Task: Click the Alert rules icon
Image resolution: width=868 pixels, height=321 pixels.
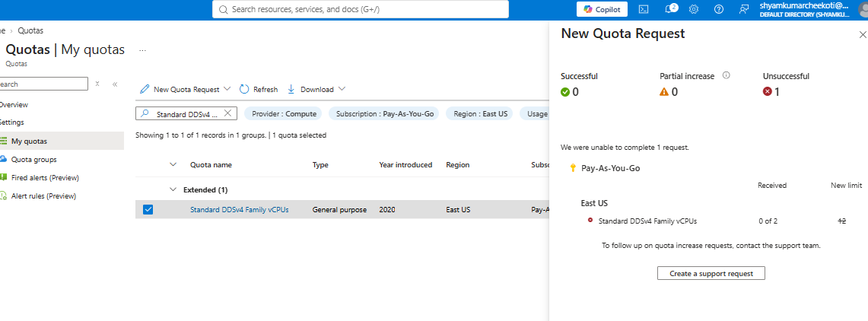Action: pyautogui.click(x=3, y=196)
